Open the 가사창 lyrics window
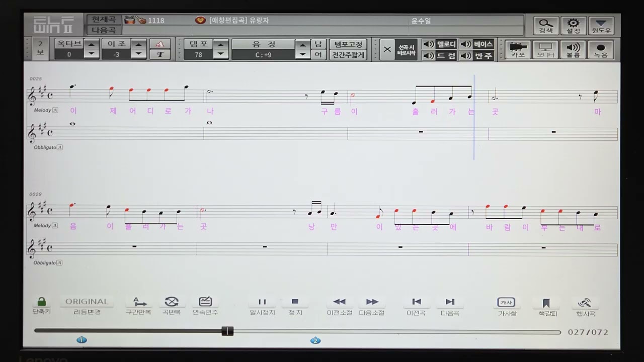644x362 pixels. (507, 306)
